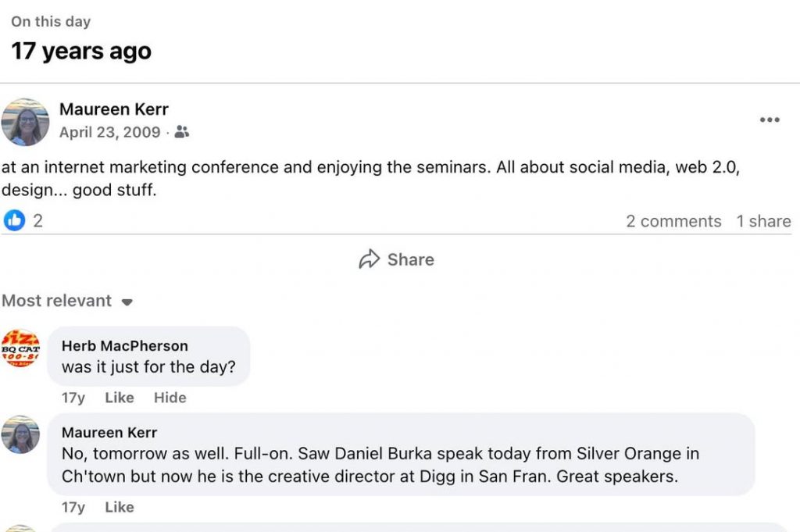Click the reaction count number 2

(37, 221)
